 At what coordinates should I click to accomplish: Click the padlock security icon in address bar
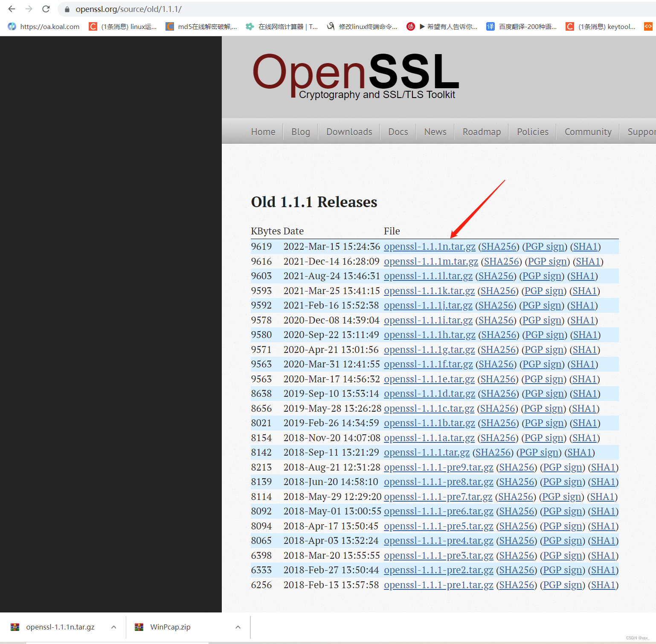click(67, 9)
